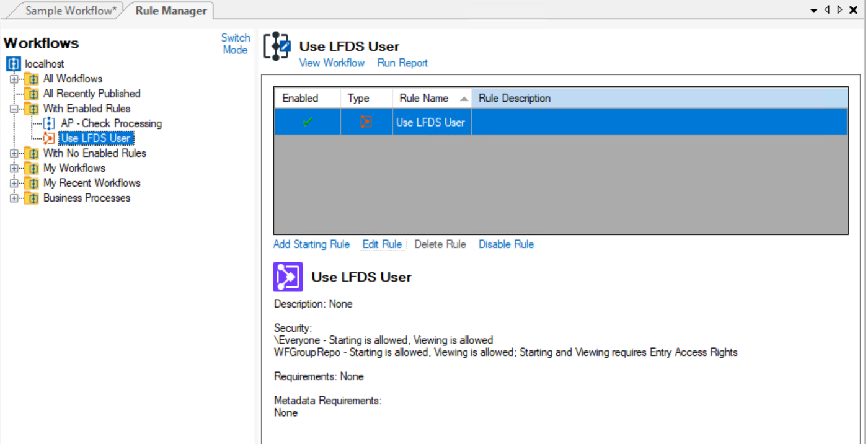Disable Rule for the selected rule
The height and width of the screenshot is (444, 868).
[506, 244]
